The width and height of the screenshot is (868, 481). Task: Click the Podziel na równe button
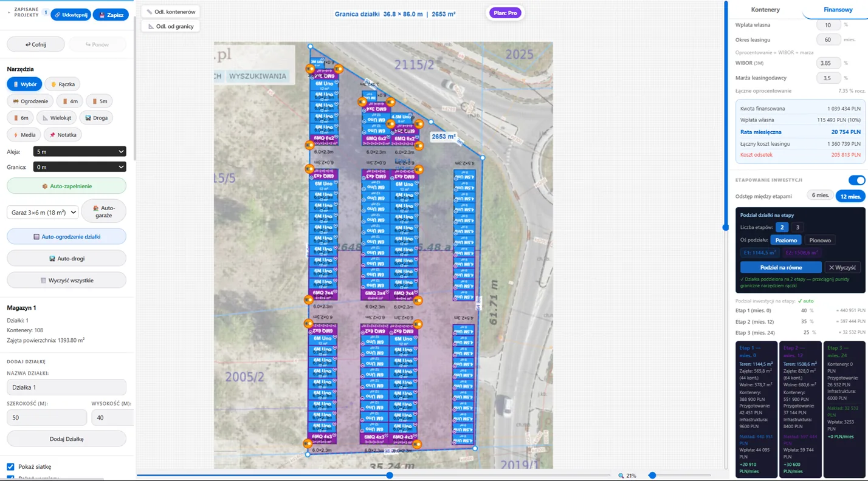(781, 267)
